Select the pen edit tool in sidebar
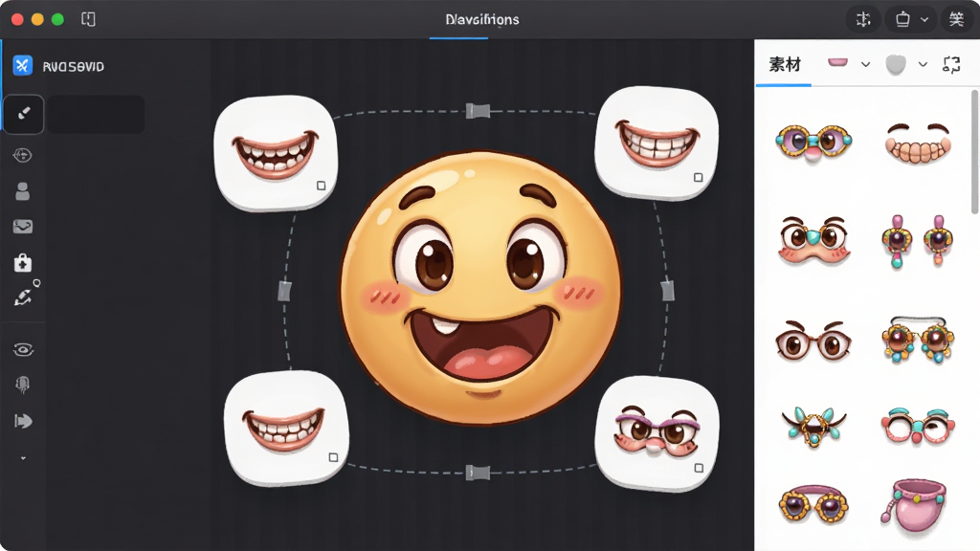 [x=24, y=297]
